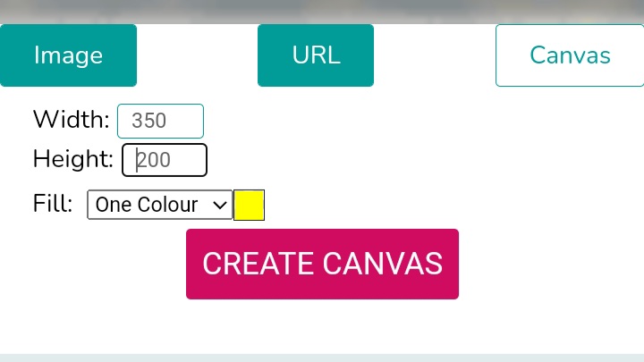Click the white-outlined Canvas button label
The image size is (644, 362).
[570, 55]
